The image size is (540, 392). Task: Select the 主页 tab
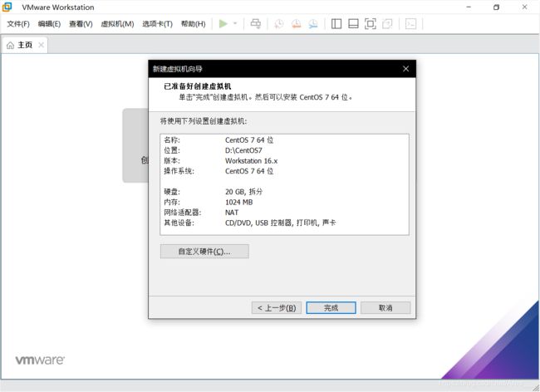pos(25,45)
